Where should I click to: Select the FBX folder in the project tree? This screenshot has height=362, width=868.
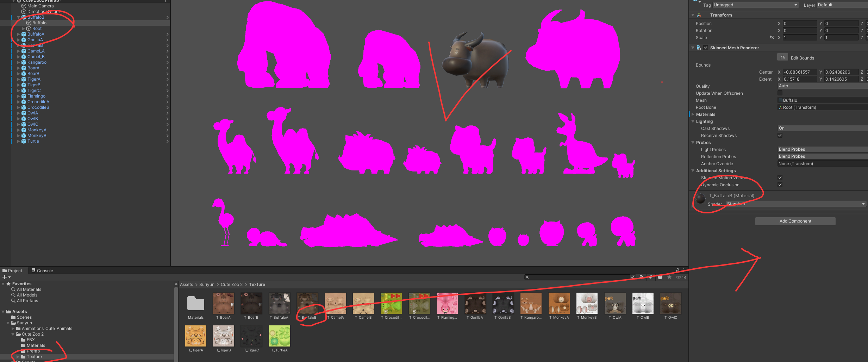28,340
